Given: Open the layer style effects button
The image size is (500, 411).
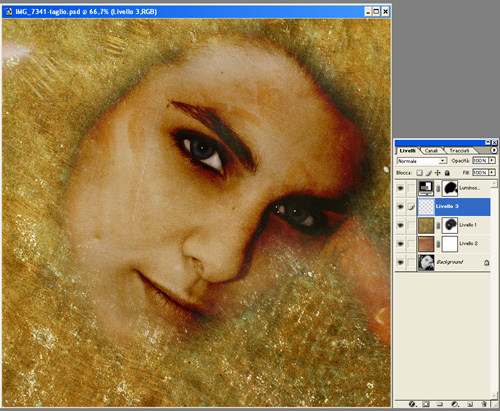Looking at the screenshot, I should tap(412, 404).
